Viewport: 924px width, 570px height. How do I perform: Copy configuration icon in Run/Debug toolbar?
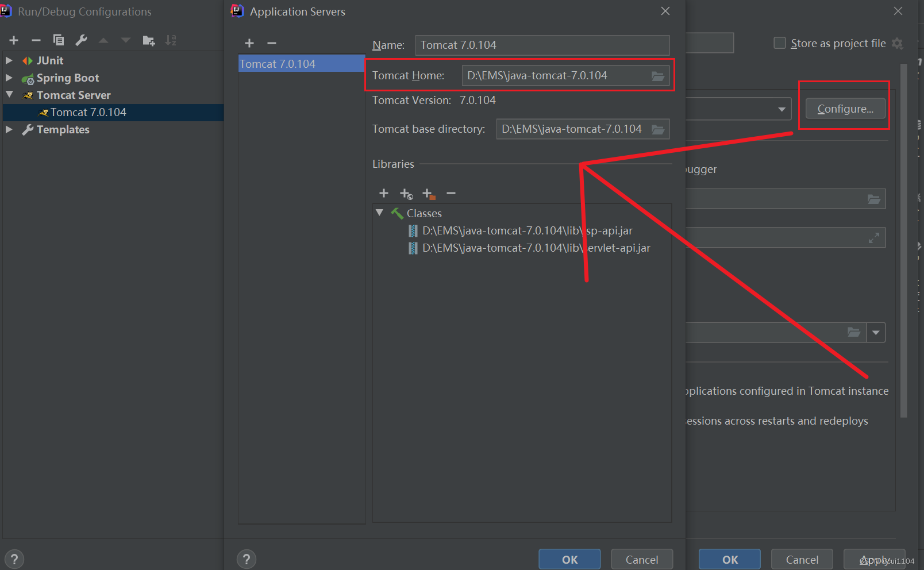coord(58,40)
